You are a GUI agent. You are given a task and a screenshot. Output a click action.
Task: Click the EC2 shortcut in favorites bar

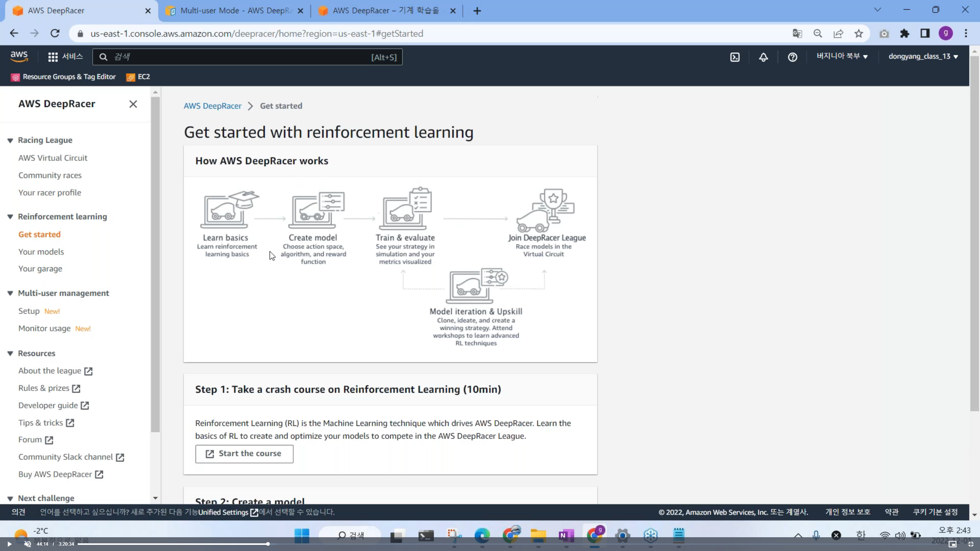pyautogui.click(x=139, y=77)
